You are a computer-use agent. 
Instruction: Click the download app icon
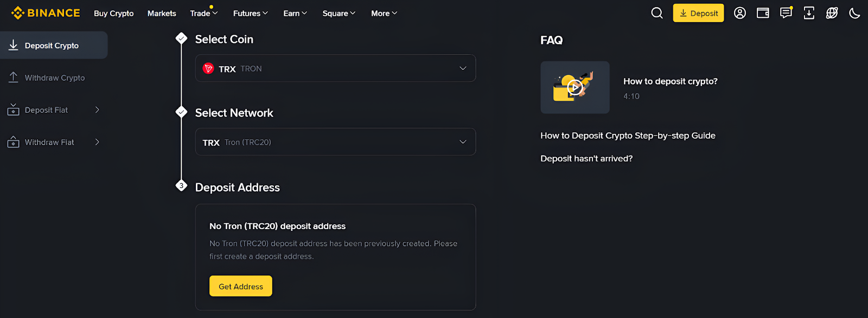point(808,12)
